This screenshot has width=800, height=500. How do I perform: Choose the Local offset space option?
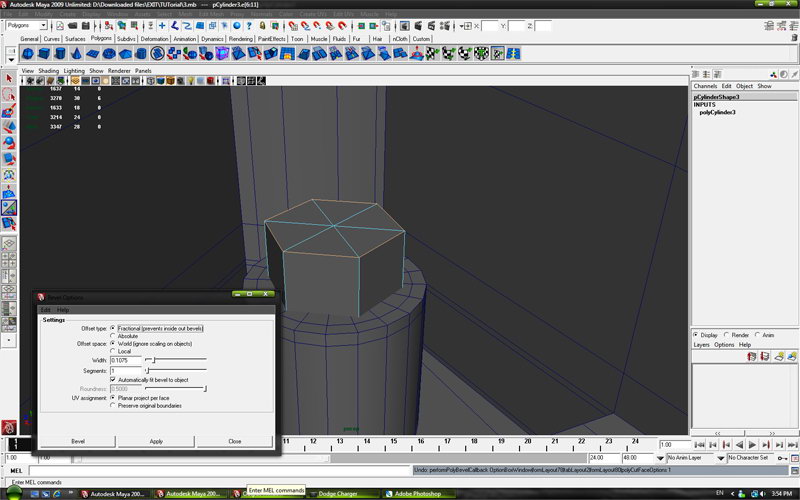pos(112,351)
